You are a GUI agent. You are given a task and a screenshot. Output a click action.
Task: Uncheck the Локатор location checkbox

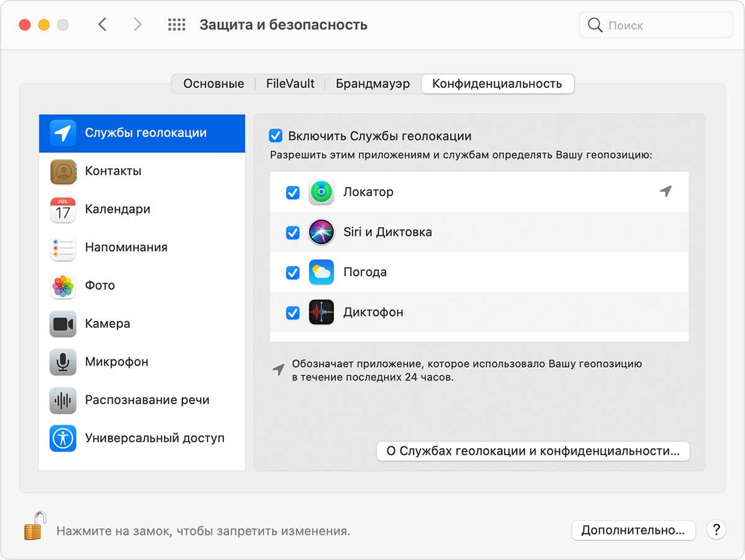click(x=292, y=192)
